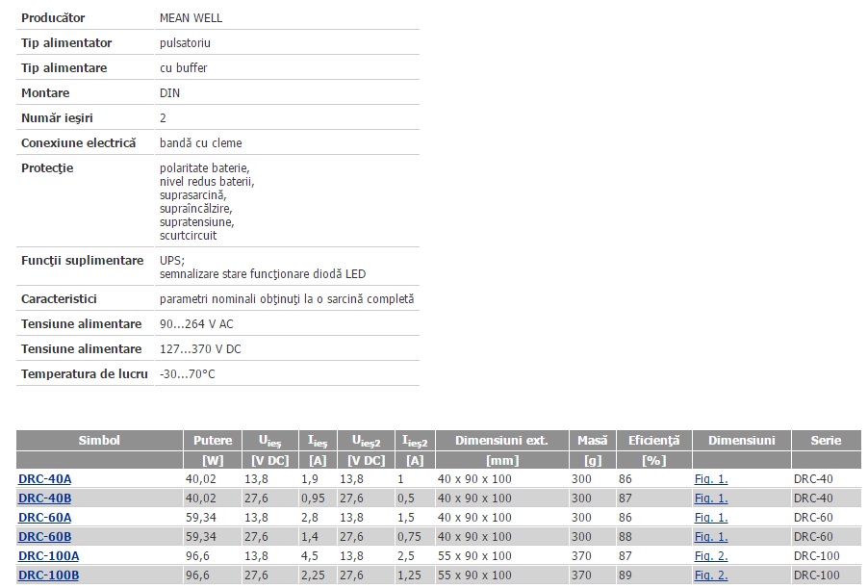Open the DRC-40B product link
Screen dimensions: 868x588
(x=44, y=498)
